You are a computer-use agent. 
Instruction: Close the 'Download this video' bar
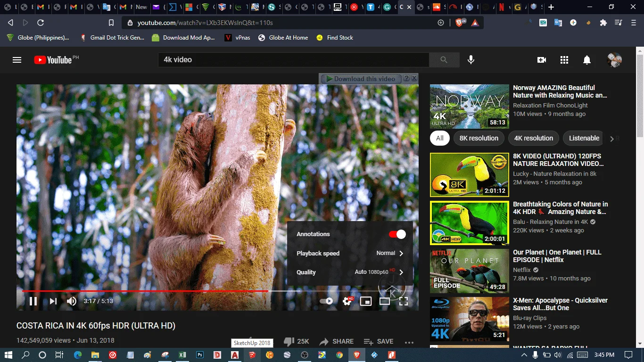coord(414,78)
